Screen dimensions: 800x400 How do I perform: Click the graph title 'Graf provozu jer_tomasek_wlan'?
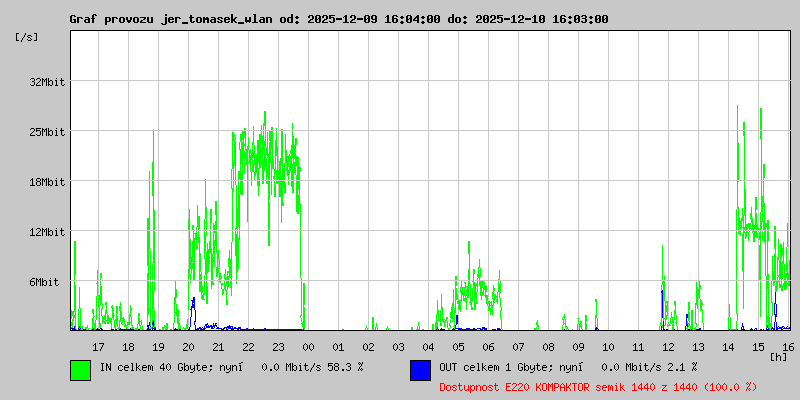tap(172, 19)
